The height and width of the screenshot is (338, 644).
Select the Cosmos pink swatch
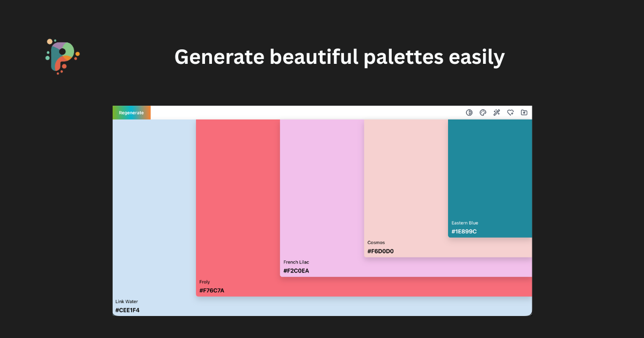point(405,177)
